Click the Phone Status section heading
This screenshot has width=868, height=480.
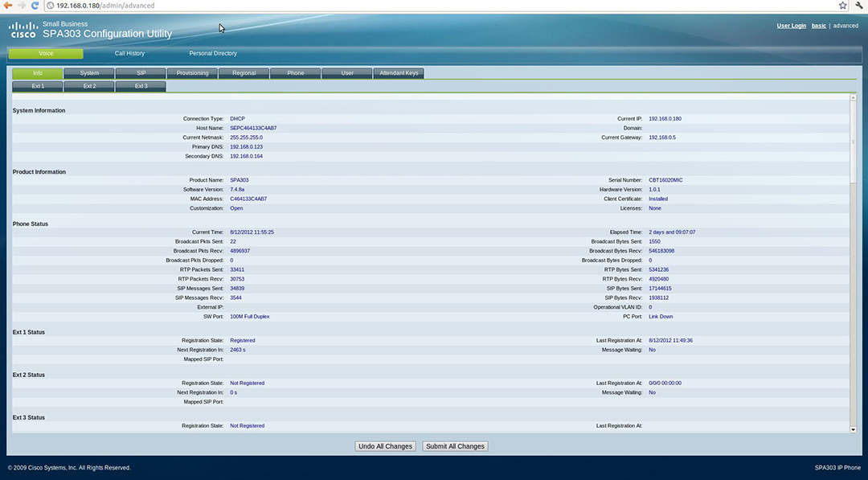tap(31, 224)
